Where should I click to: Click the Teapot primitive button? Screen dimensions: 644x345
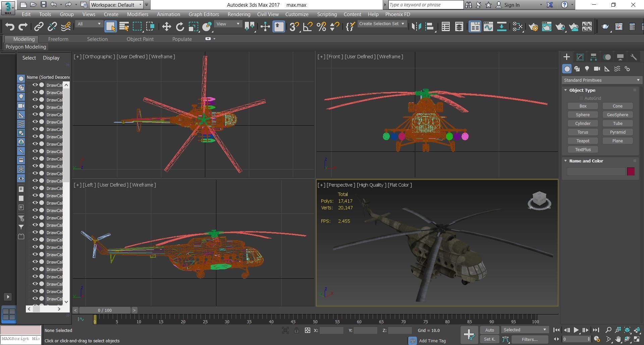coord(583,141)
